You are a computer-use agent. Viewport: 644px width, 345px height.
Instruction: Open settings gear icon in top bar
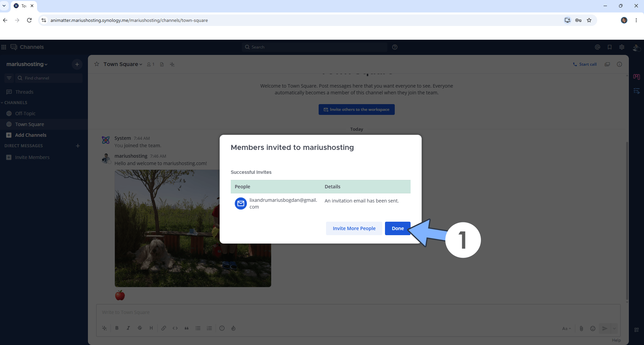(x=622, y=47)
